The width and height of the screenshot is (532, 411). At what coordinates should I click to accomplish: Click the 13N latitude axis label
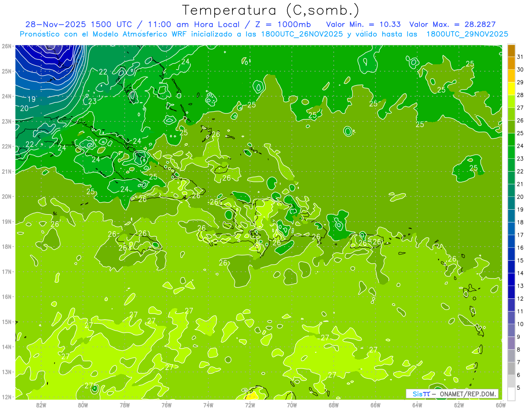point(7,372)
